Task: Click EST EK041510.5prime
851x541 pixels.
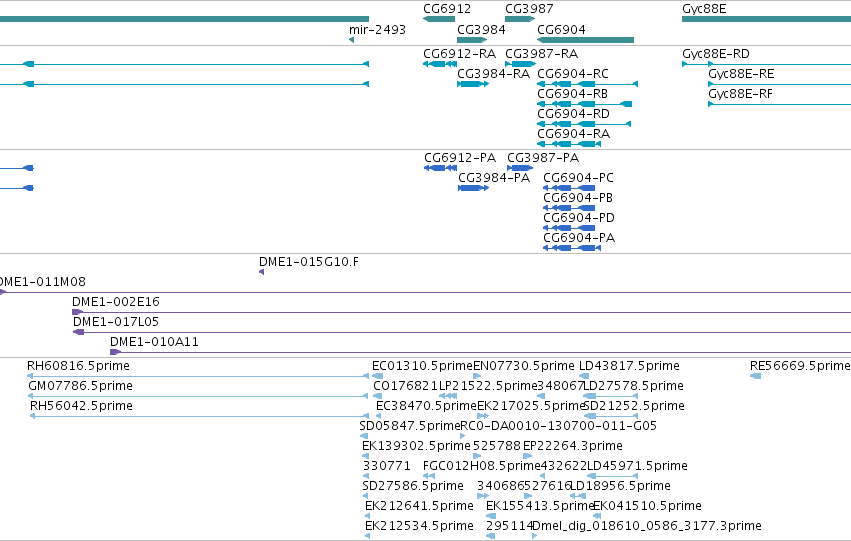Action: tap(596, 517)
